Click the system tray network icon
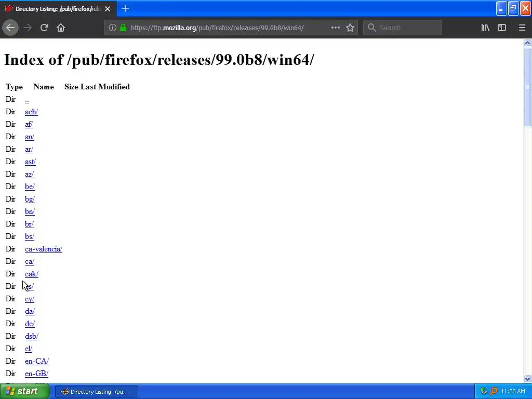The image size is (532, 399). pyautogui.click(x=484, y=392)
